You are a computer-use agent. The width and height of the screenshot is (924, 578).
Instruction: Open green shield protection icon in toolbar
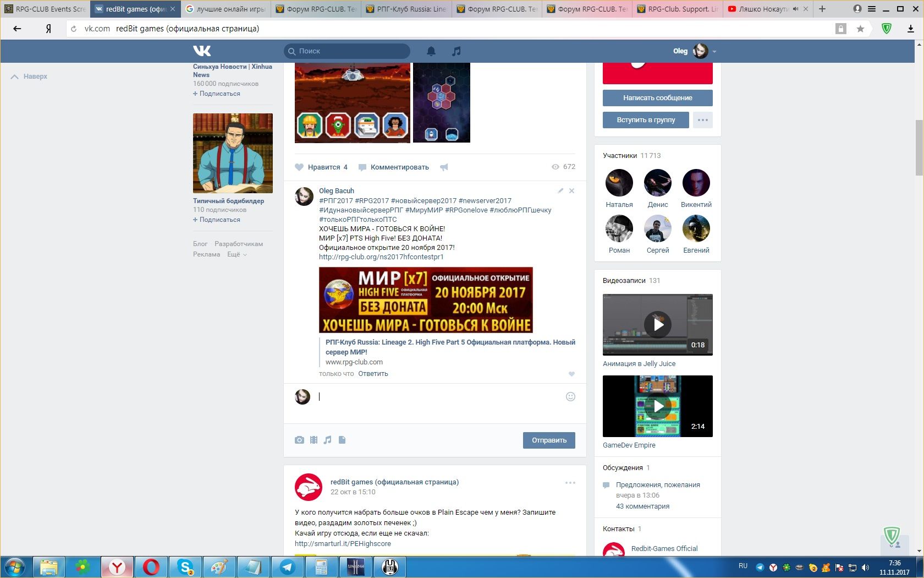pyautogui.click(x=887, y=29)
